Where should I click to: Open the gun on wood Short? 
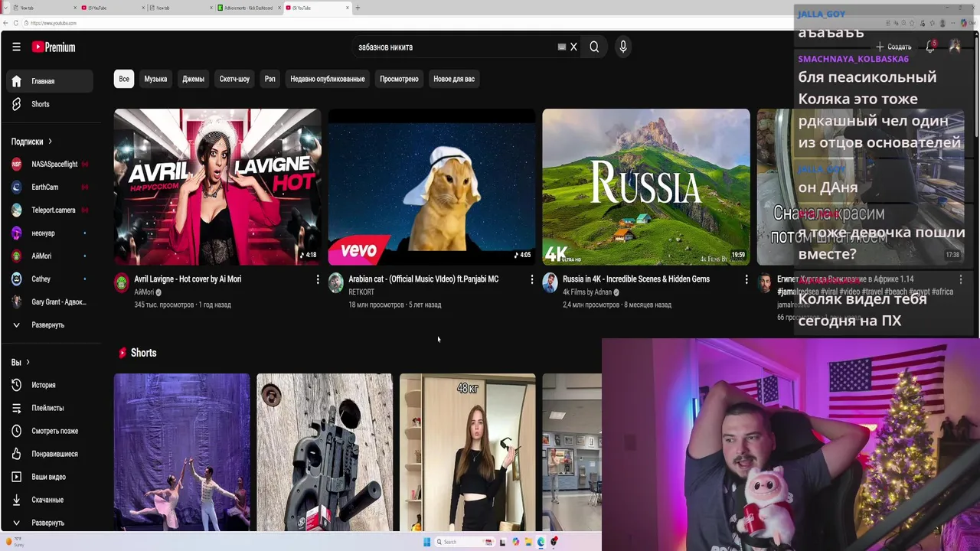pyautogui.click(x=325, y=452)
